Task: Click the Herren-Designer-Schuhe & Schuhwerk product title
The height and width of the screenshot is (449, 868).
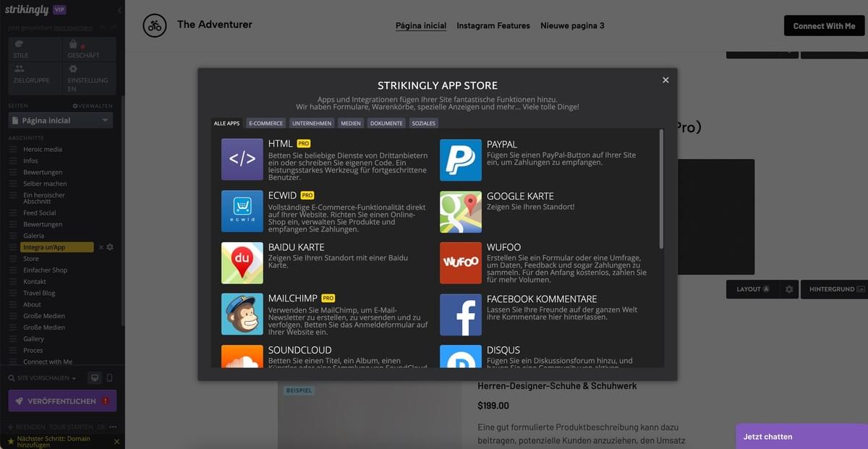Action: [557, 386]
